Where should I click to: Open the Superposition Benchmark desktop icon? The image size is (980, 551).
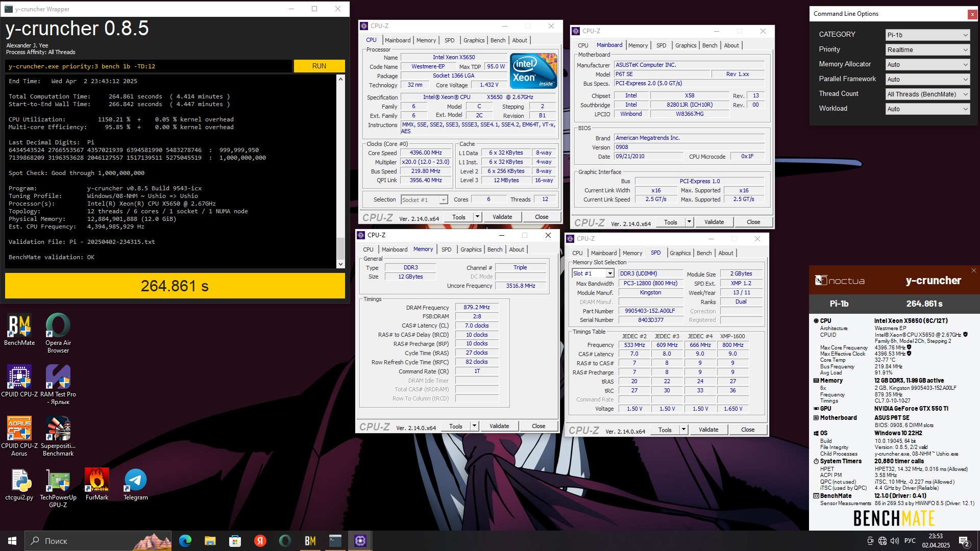[58, 436]
